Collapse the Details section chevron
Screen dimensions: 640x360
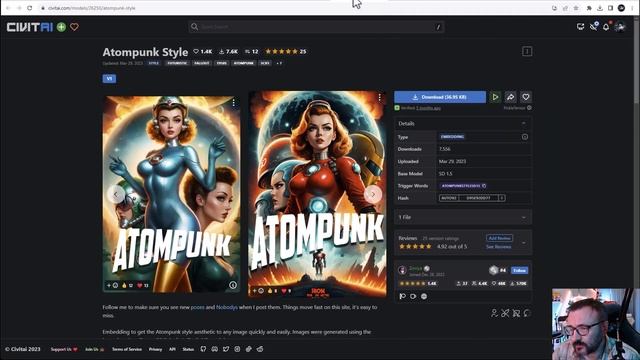tap(524, 123)
